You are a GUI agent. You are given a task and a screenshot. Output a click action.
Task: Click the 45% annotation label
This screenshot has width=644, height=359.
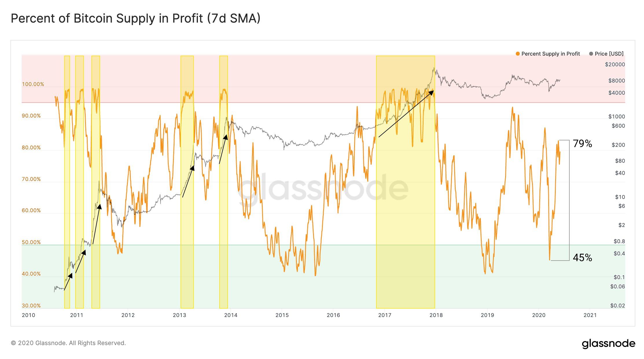tap(582, 258)
